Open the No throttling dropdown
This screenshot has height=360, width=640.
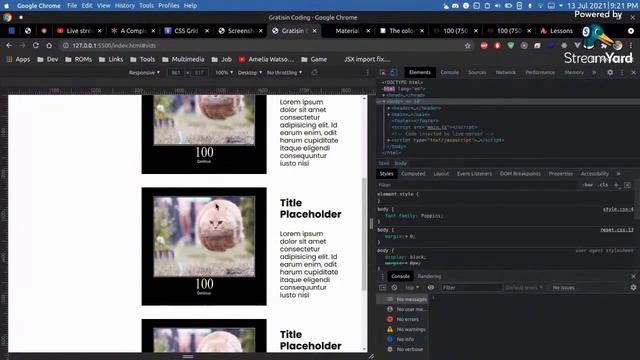284,73
